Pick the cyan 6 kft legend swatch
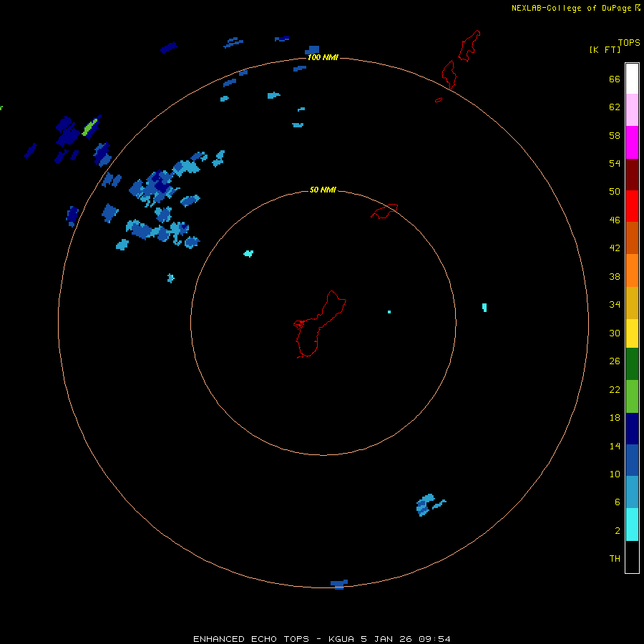Viewport: 644px width, 644px height. [632, 525]
